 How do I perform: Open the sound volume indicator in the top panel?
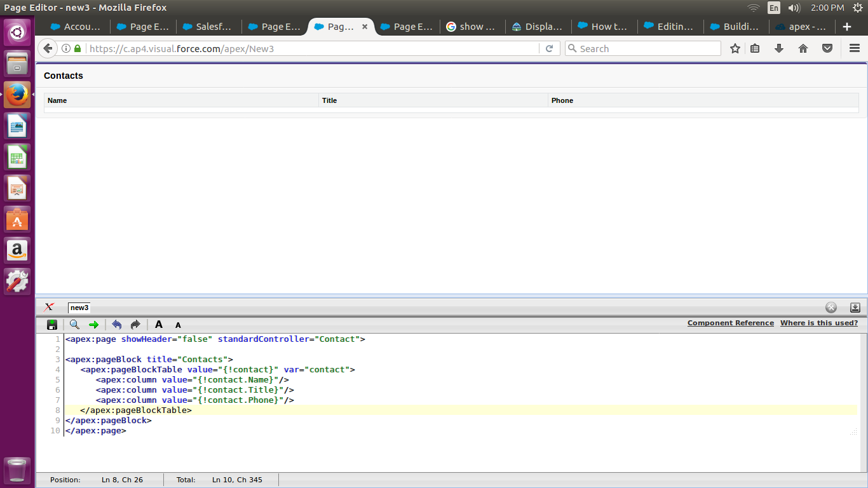pyautogui.click(x=794, y=8)
